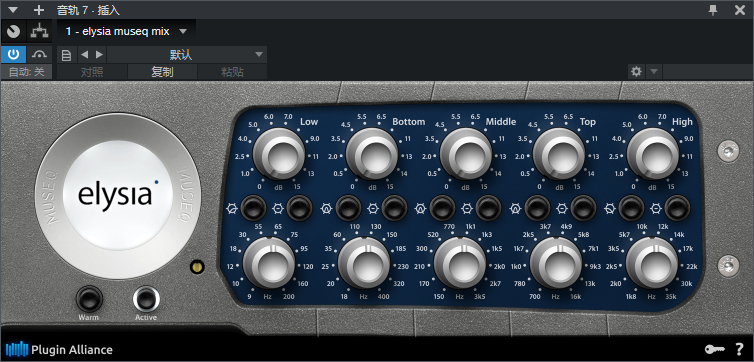The image size is (754, 362).
Task: Load next preset with right arrow
Action: click(100, 55)
